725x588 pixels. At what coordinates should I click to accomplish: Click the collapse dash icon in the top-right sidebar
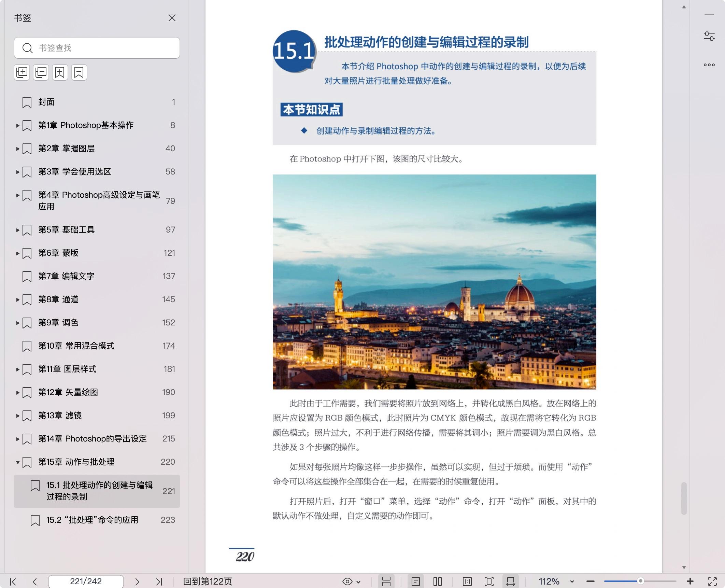(709, 14)
